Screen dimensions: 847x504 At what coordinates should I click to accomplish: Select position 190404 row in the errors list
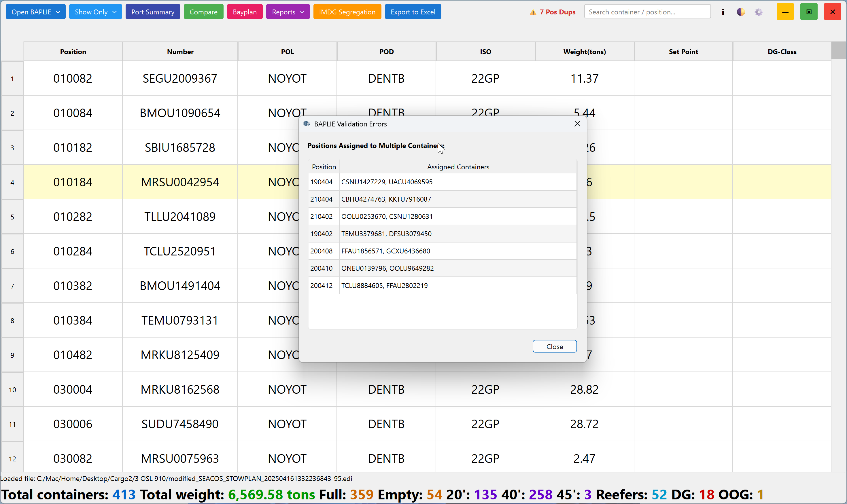tap(442, 182)
